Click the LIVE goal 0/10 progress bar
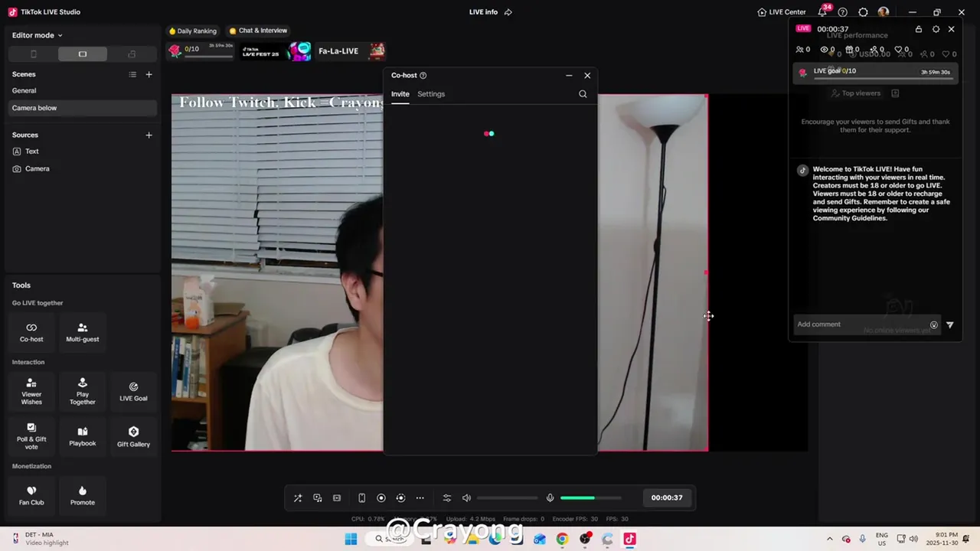The height and width of the screenshot is (551, 980). (x=877, y=72)
